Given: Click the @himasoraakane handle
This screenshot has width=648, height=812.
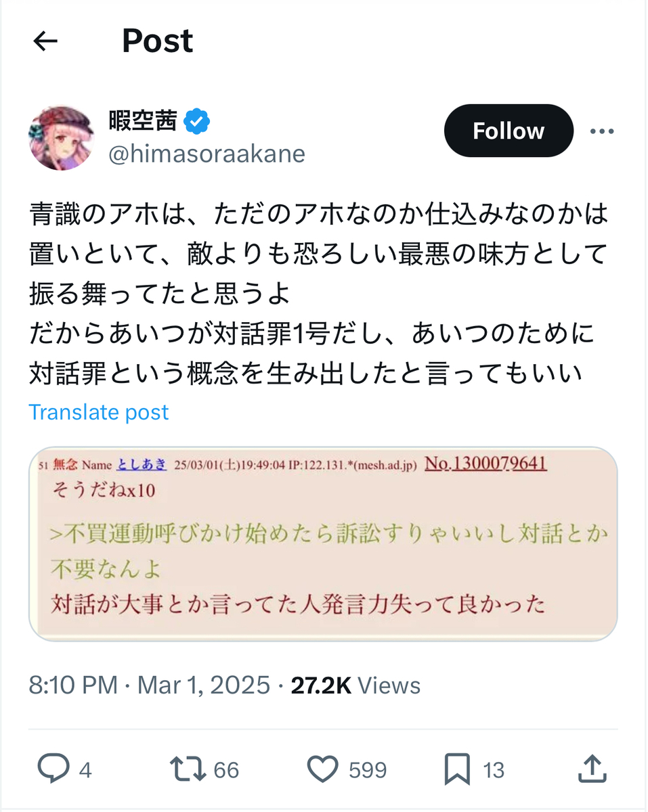Looking at the screenshot, I should click(x=207, y=154).
